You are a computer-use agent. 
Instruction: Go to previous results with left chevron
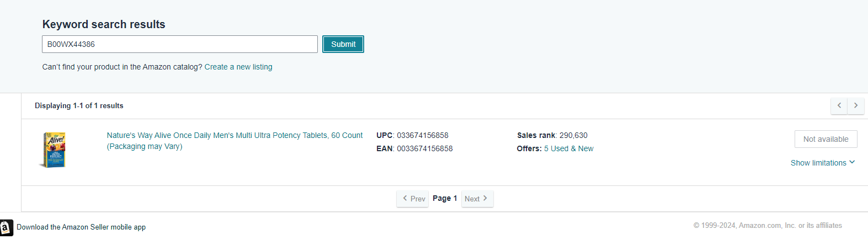tap(839, 105)
